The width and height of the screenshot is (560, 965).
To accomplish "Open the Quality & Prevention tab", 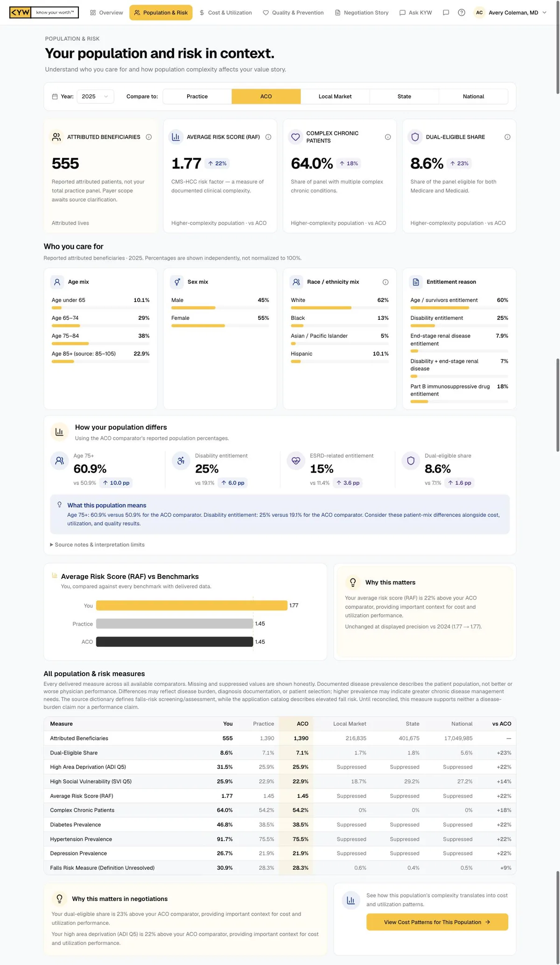I will (x=293, y=13).
